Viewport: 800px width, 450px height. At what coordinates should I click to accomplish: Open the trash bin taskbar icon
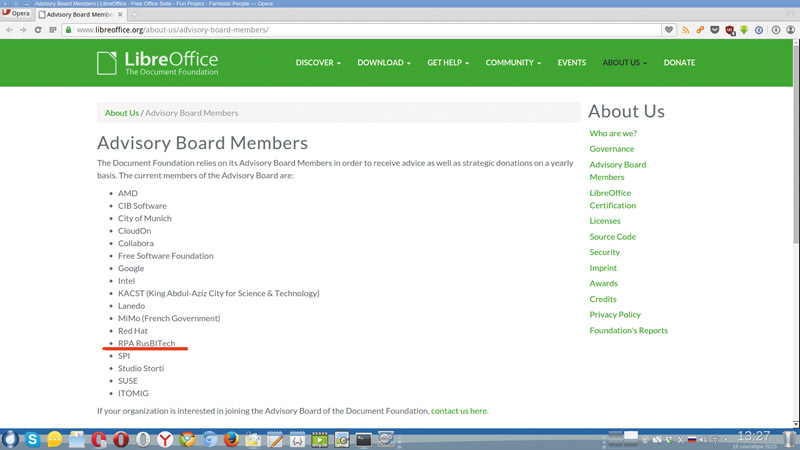coord(789,439)
